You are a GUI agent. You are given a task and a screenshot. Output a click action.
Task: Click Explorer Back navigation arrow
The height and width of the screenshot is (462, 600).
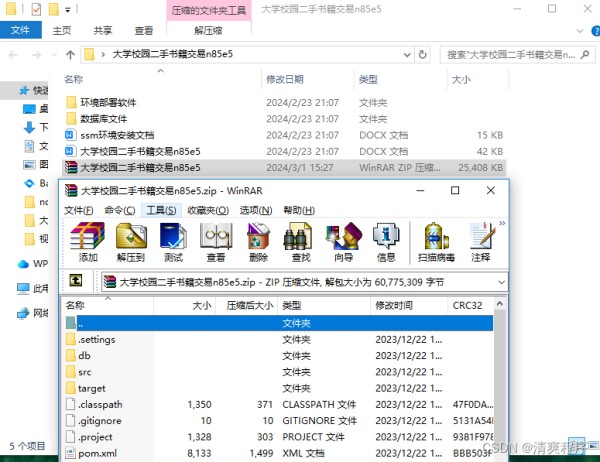click(13, 55)
